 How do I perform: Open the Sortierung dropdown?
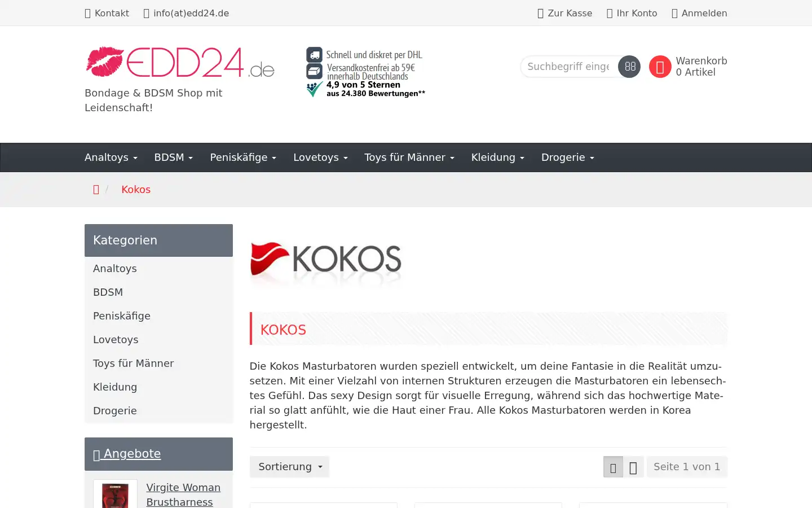[290, 467]
